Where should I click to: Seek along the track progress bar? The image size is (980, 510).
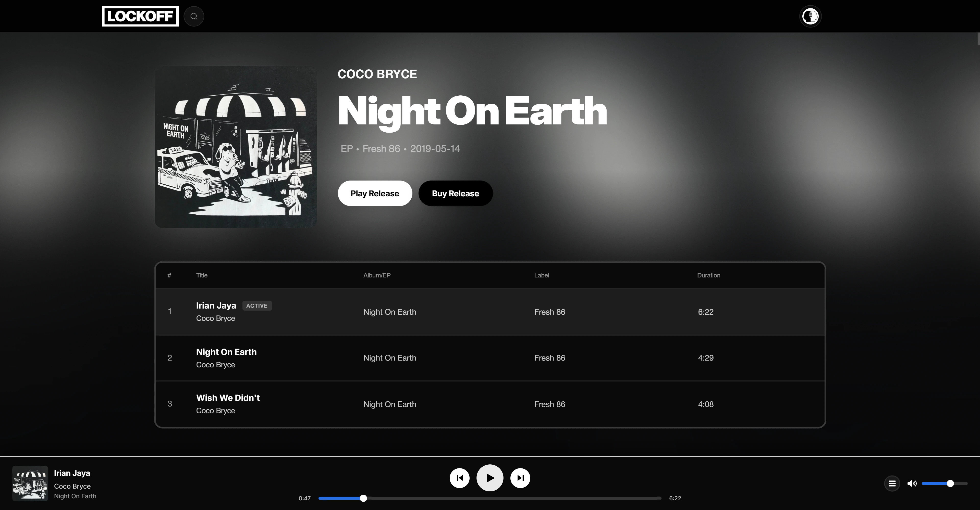490,498
